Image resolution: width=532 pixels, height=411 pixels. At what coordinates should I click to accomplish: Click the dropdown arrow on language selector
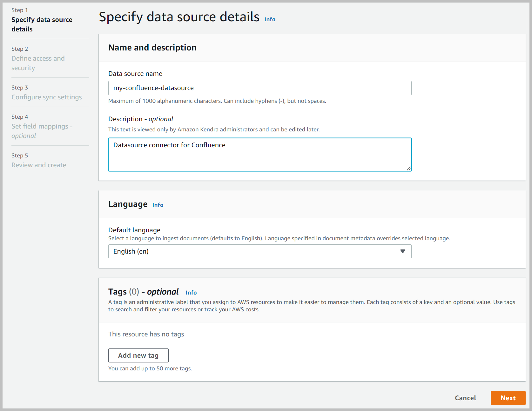coord(402,251)
